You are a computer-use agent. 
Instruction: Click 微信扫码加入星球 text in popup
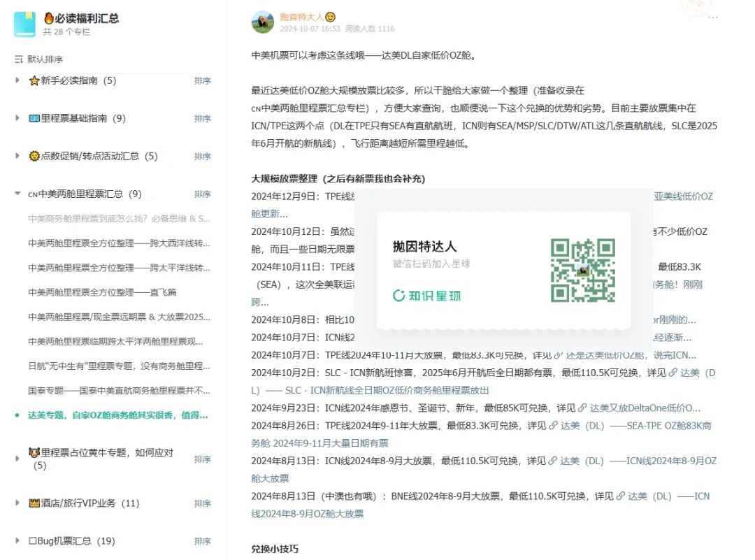[x=431, y=264]
